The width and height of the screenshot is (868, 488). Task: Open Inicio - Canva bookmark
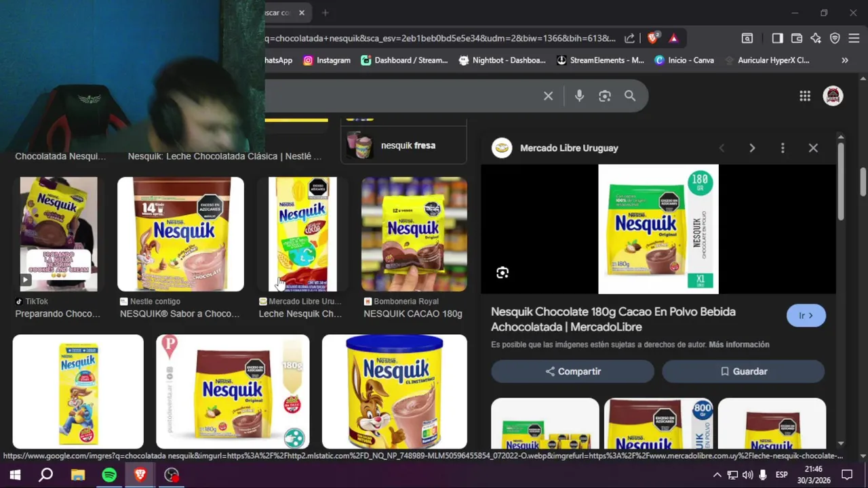pos(684,60)
